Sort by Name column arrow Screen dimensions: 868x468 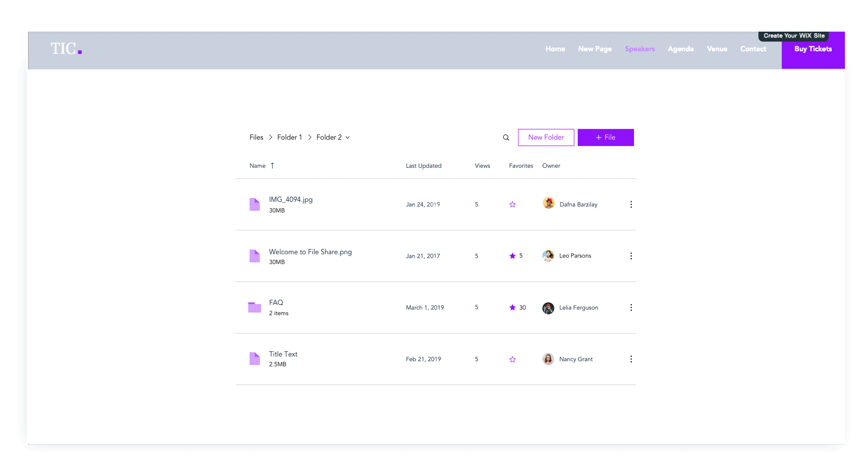click(x=272, y=166)
